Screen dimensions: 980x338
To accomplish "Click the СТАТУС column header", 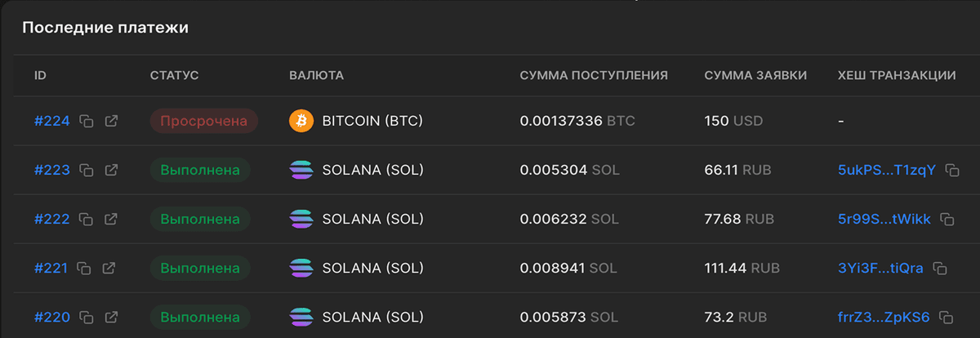I will [x=175, y=76].
